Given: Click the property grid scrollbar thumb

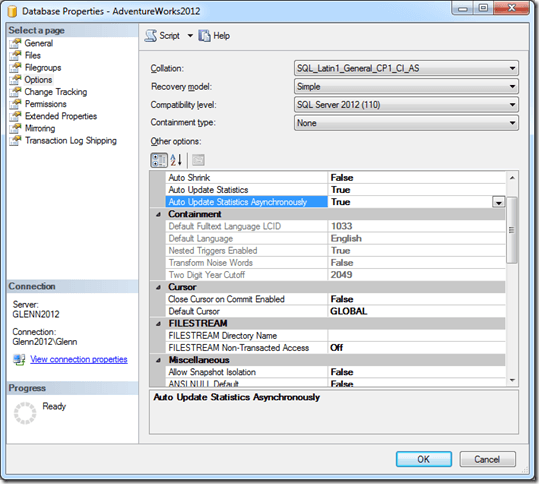Looking at the screenshot, I should [512, 230].
